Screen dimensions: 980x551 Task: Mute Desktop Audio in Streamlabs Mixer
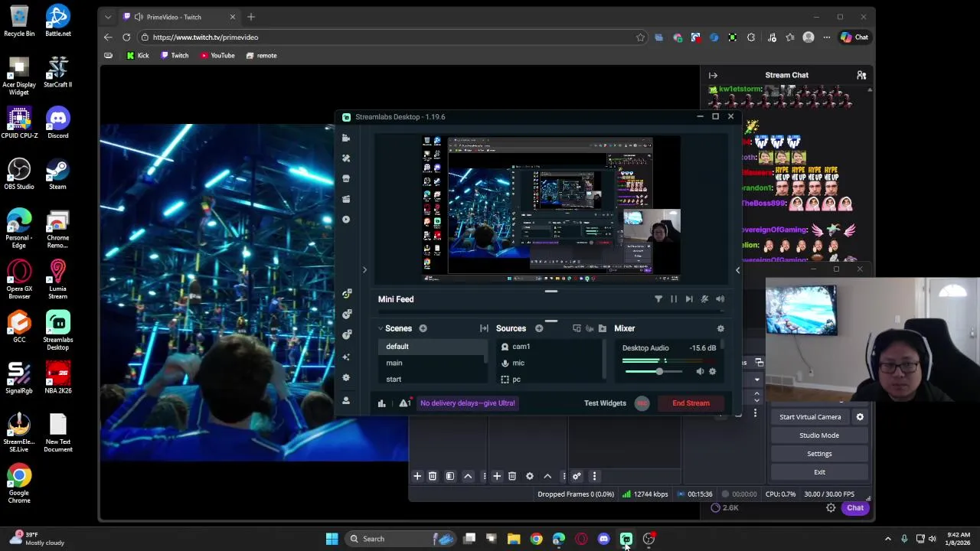pos(700,372)
